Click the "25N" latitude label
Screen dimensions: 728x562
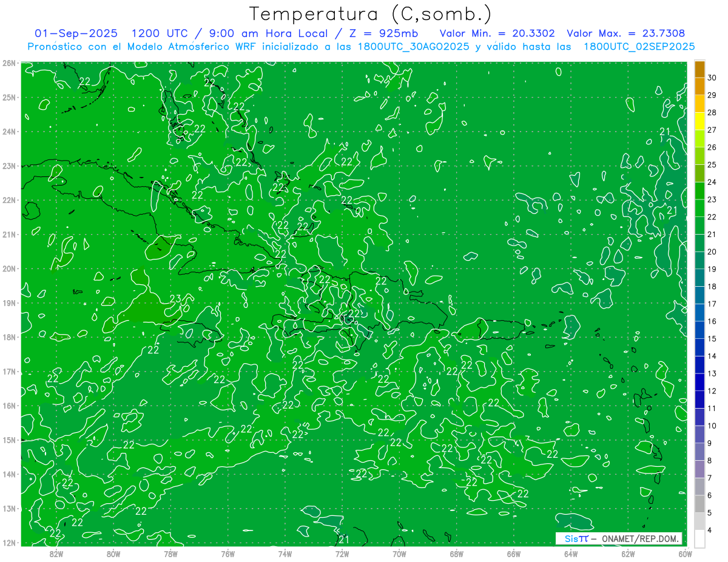coord(8,97)
